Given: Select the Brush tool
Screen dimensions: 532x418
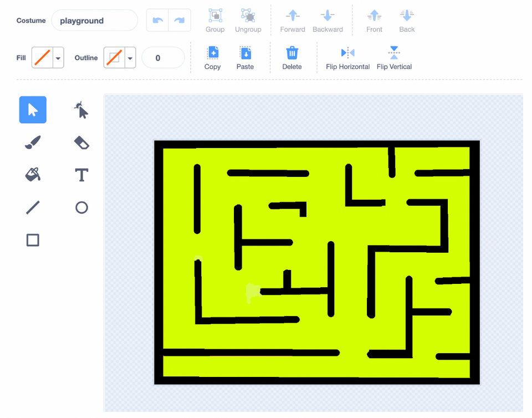Looking at the screenshot, I should tap(32, 142).
